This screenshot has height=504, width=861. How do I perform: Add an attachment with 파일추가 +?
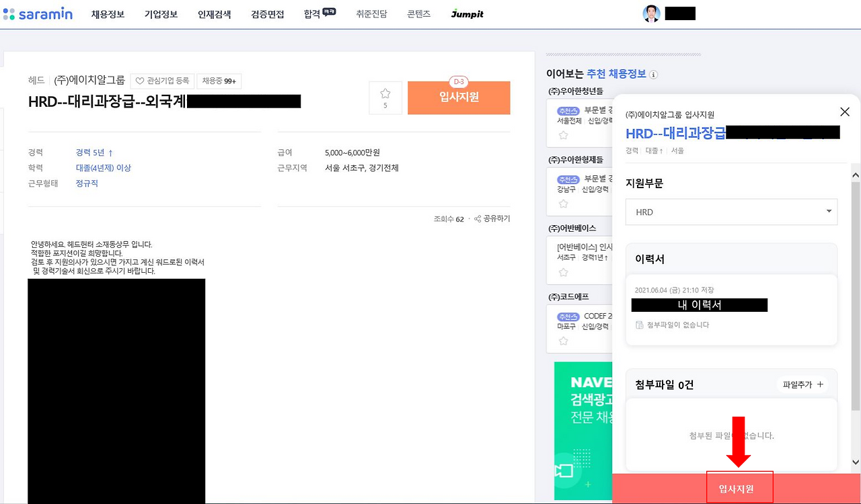(803, 384)
